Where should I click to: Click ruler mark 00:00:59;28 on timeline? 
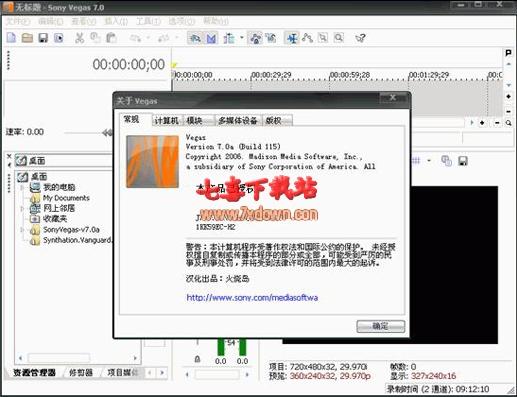(350, 75)
